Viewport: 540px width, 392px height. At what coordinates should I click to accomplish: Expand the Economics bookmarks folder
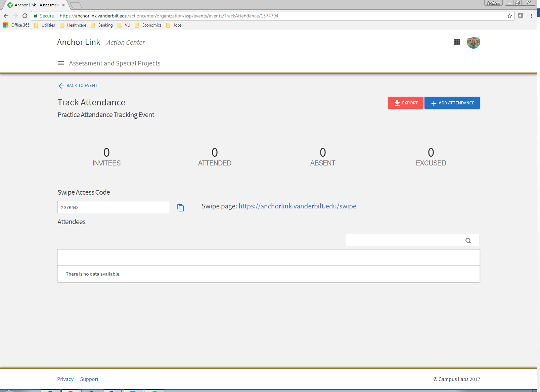coord(148,25)
